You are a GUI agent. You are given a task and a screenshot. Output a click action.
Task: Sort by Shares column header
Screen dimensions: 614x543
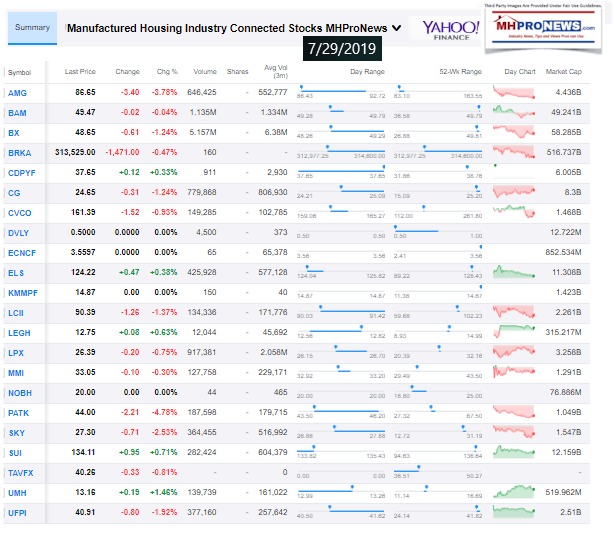237,72
